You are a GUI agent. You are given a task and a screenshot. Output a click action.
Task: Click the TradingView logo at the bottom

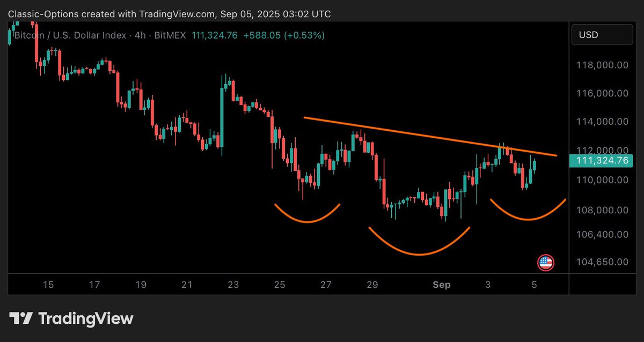coord(70,318)
